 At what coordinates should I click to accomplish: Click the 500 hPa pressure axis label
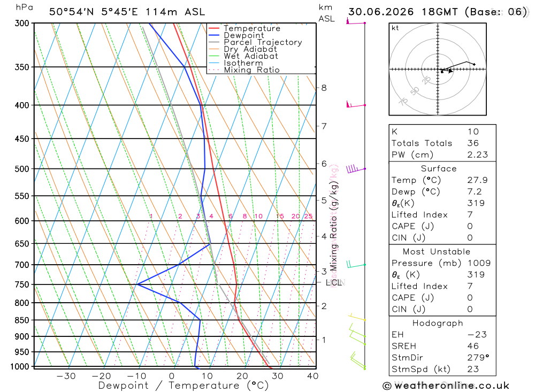[22, 169]
